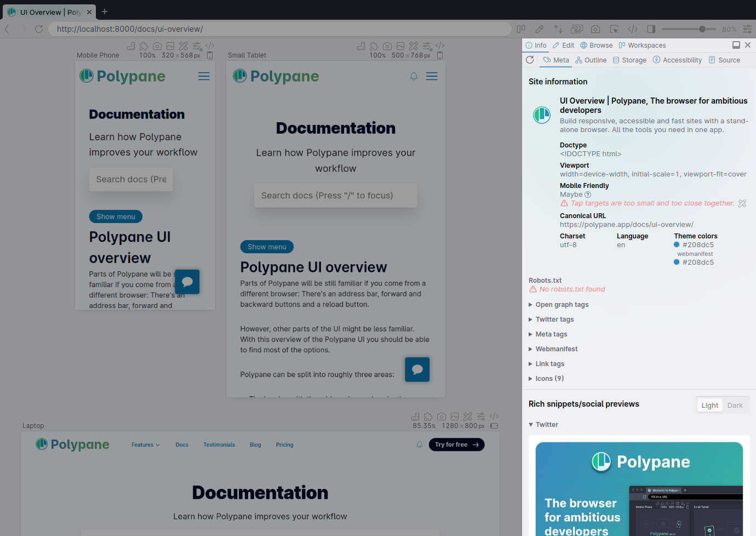The image size is (756, 536).
Task: Switch social previews to Dark mode
Action: click(x=735, y=406)
